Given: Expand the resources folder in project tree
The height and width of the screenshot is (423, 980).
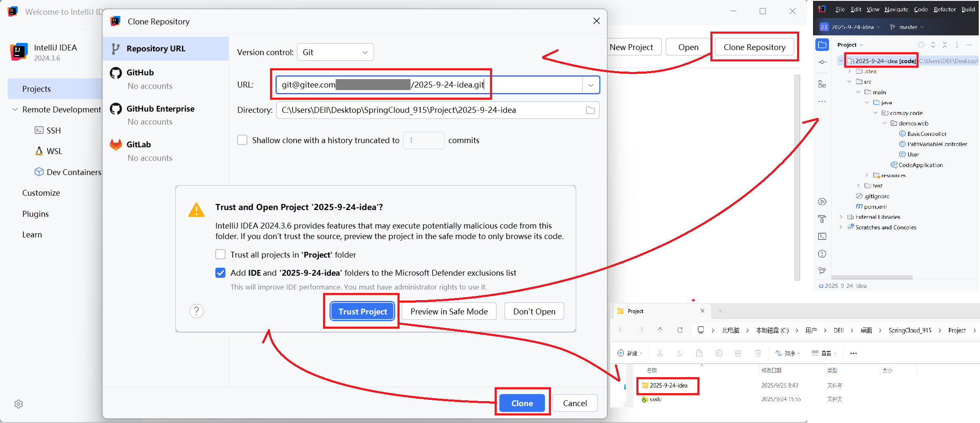Looking at the screenshot, I should pos(867,175).
